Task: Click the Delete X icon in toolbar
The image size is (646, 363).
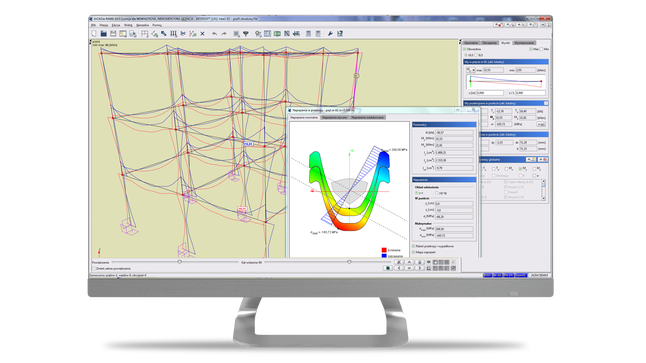Action: pyautogui.click(x=202, y=34)
